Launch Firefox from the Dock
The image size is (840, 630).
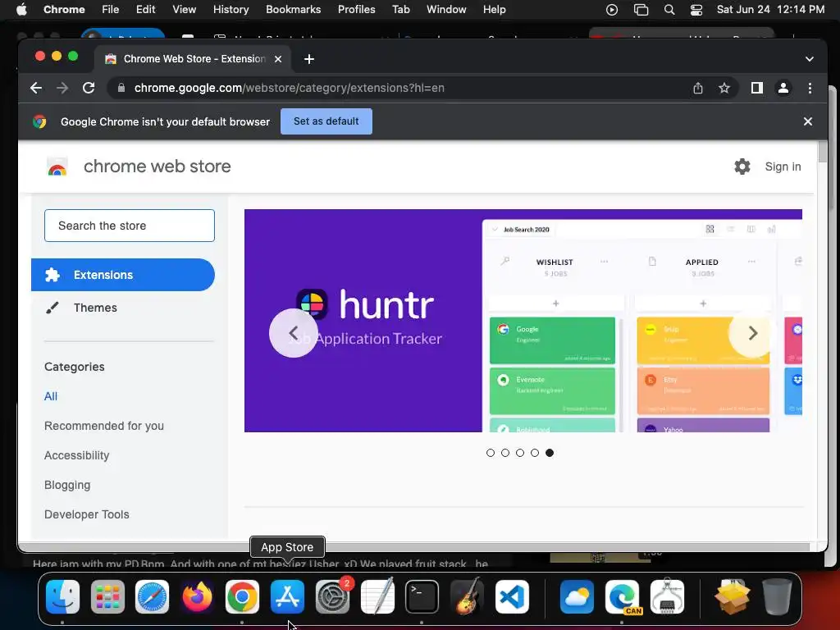[197, 597]
